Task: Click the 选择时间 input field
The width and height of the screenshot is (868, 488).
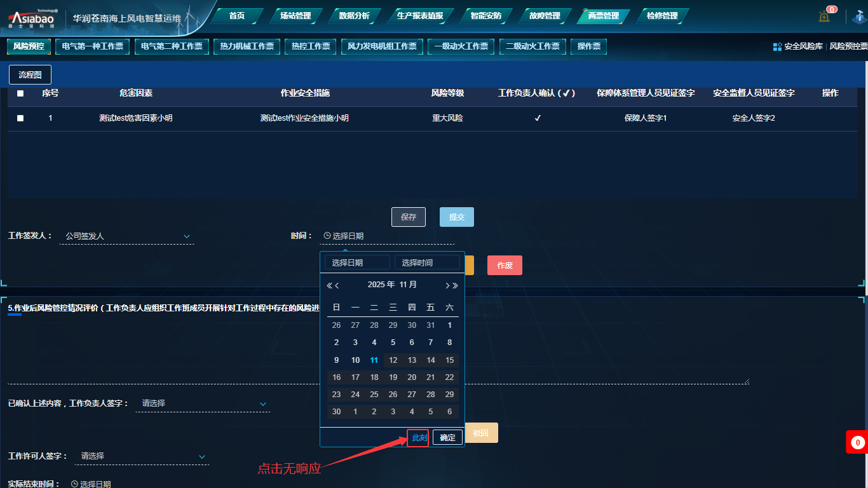Action: pyautogui.click(x=427, y=262)
